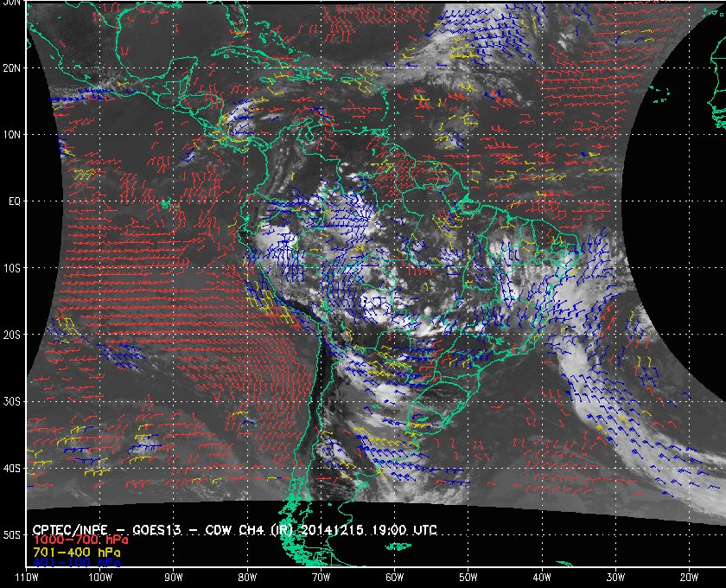Viewport: 726px width, 588px height.
Task: Click the 50S latitude label
Action: [11, 534]
